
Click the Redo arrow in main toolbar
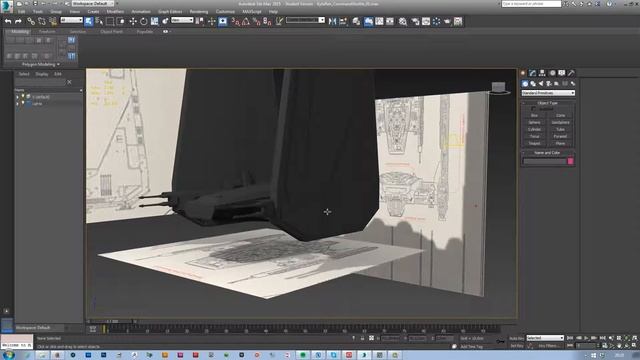[18, 21]
